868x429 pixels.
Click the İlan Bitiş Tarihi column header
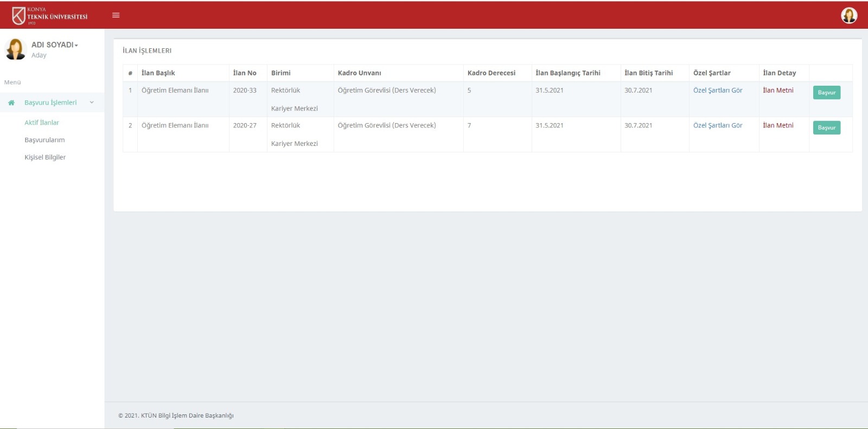[648, 73]
